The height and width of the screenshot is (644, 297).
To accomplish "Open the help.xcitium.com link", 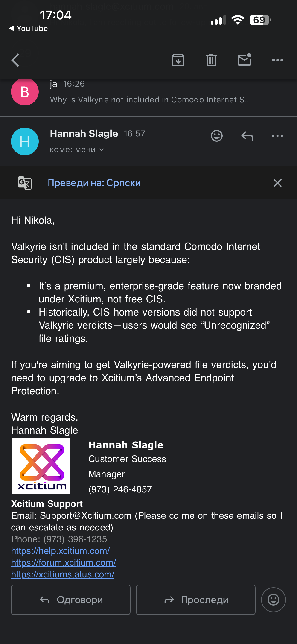I will [x=61, y=551].
